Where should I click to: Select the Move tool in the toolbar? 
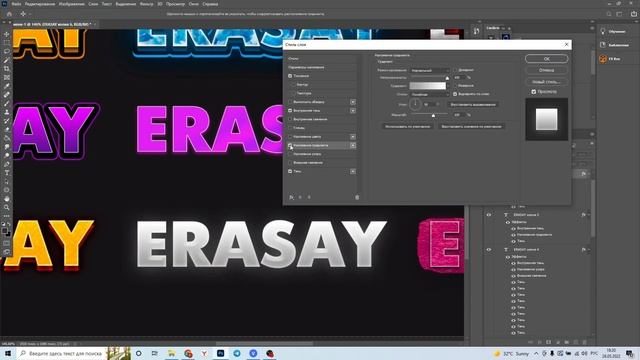coord(7,34)
